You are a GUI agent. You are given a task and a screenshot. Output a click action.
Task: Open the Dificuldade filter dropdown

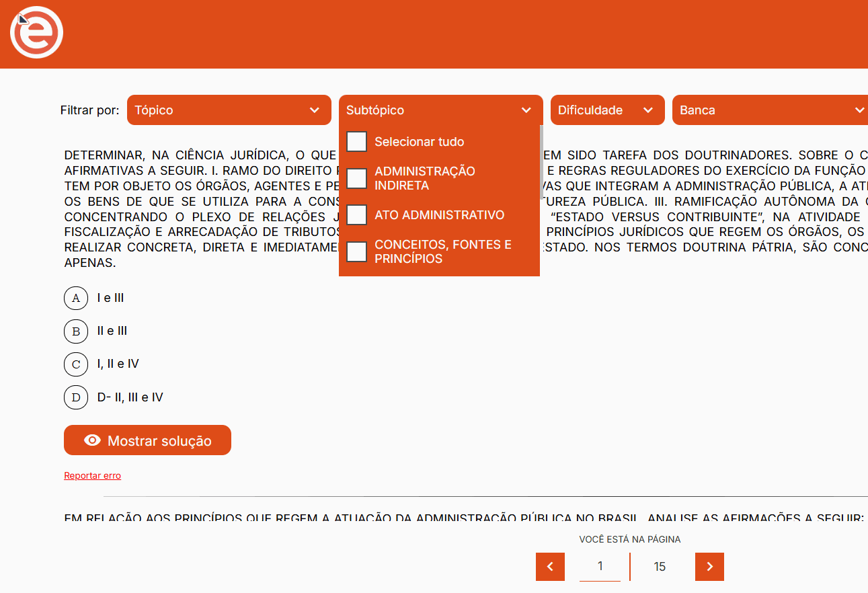click(x=608, y=110)
